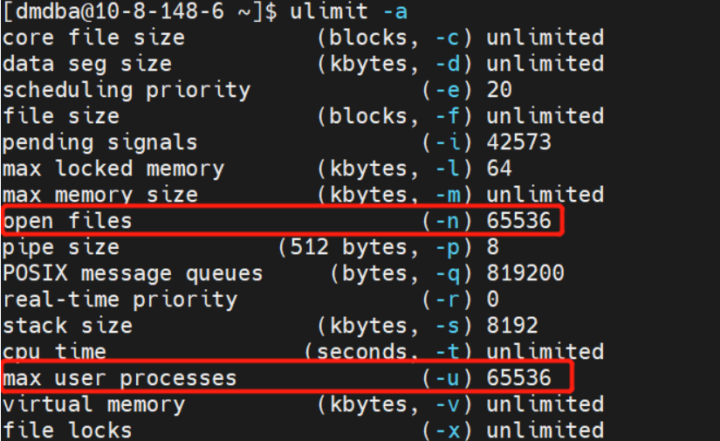Click core file size 'unlimited' value

click(545, 37)
